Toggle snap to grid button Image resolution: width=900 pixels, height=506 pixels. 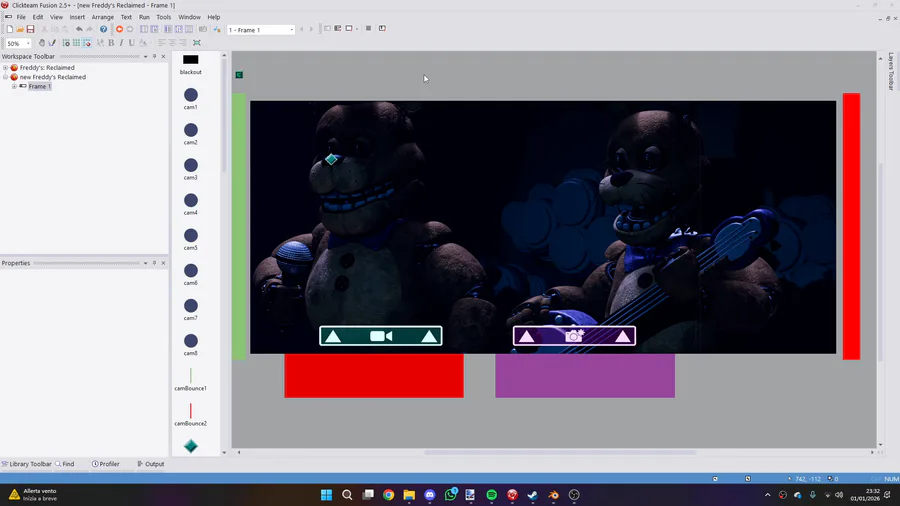pos(87,43)
